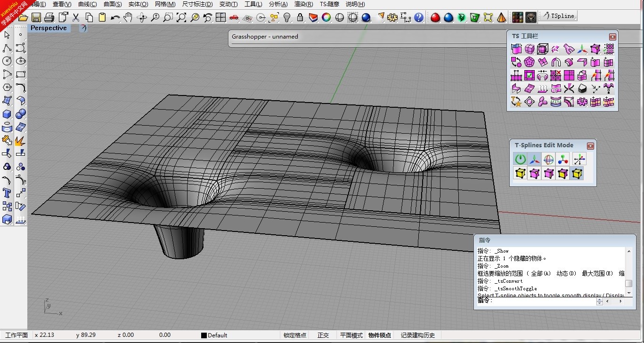Click the pink gear icon in TS toolbar

582,102
